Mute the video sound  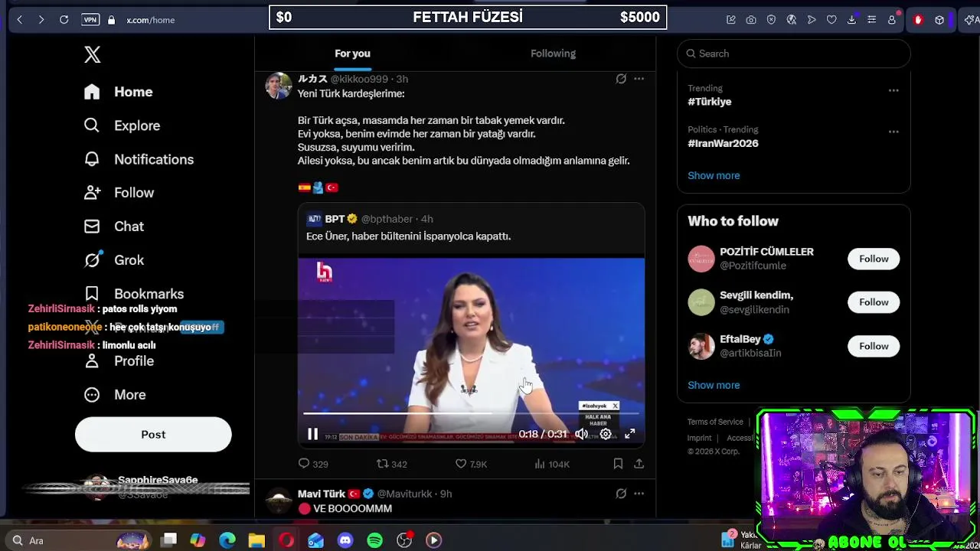click(581, 434)
